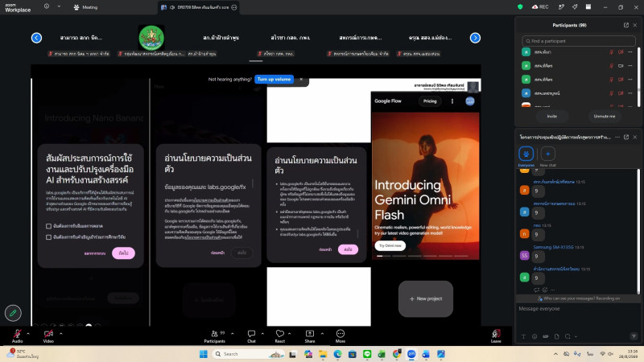Open the React heart icon
Screen dimensions: 644x362
pos(279,334)
